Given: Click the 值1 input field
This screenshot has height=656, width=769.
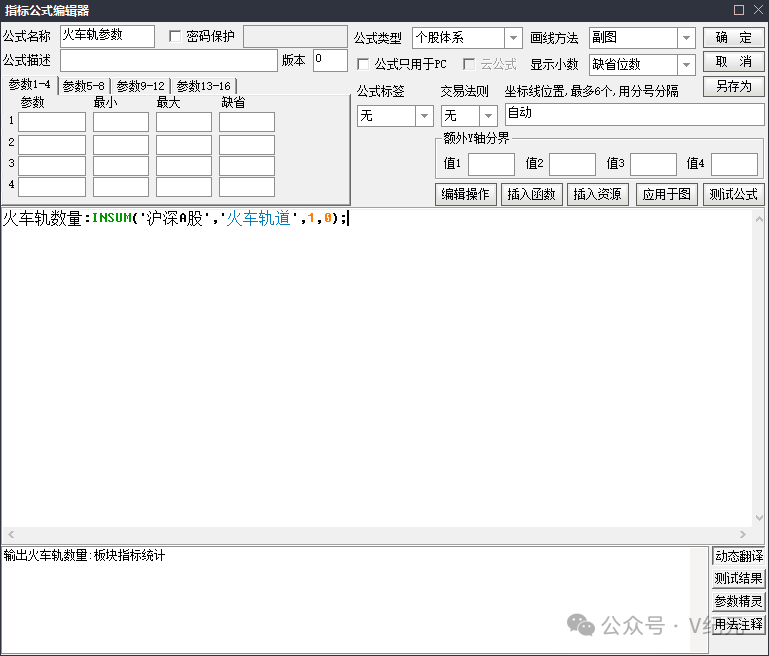Looking at the screenshot, I should click(491, 164).
